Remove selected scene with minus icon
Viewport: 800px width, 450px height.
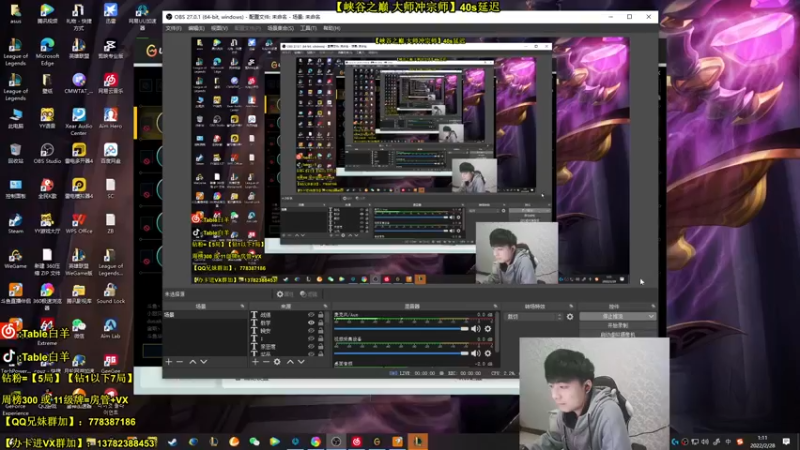point(180,362)
